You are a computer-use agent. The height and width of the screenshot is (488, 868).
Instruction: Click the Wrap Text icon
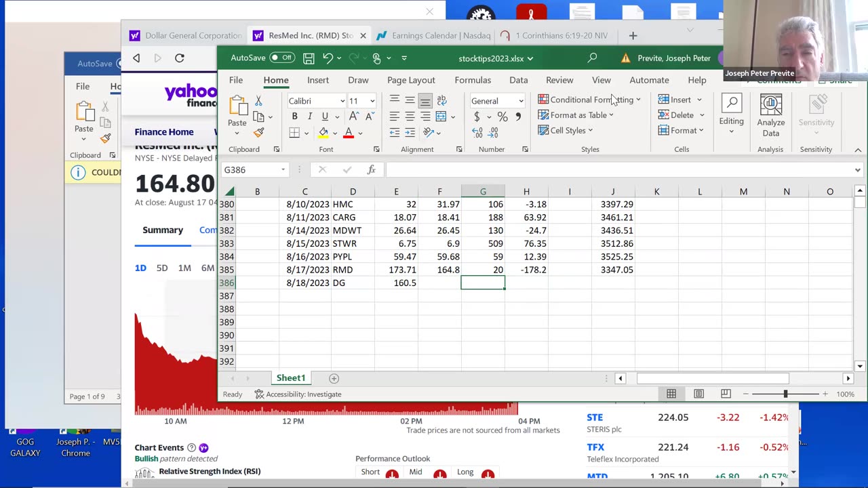(x=441, y=100)
